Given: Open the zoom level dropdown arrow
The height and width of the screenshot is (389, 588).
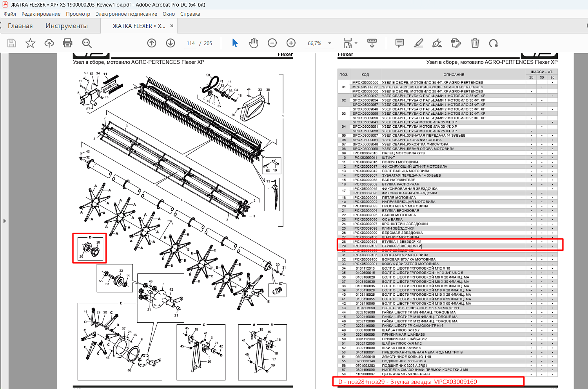Looking at the screenshot, I should pos(330,43).
